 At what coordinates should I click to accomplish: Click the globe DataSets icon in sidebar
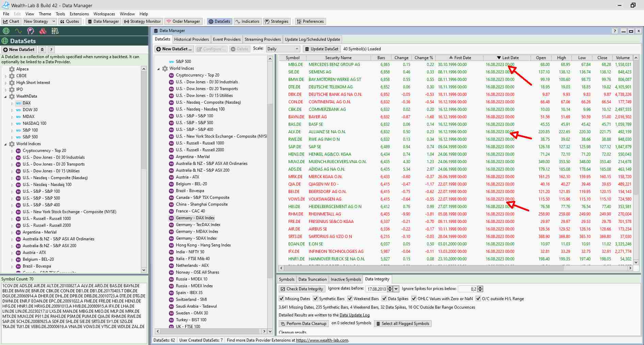[6, 31]
